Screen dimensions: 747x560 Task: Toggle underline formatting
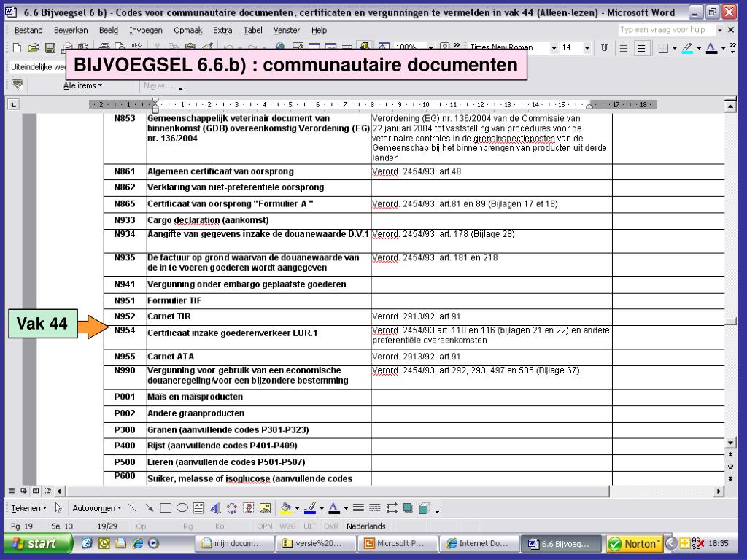(x=604, y=47)
